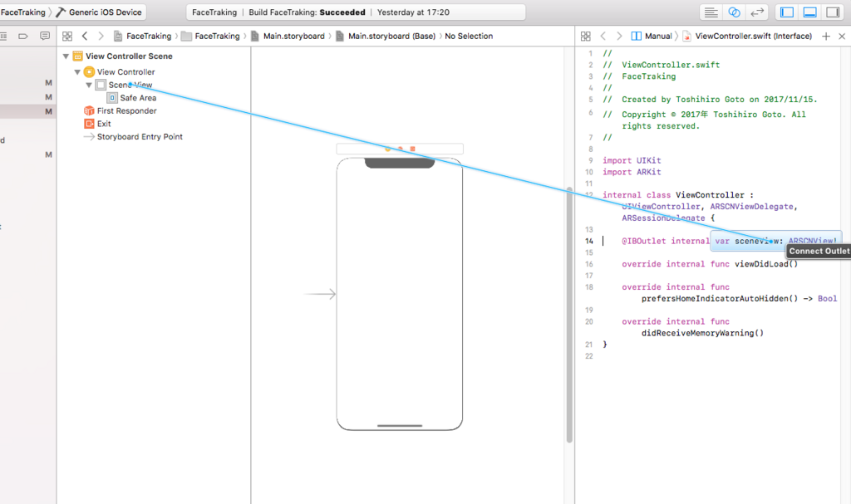Toggle the navigator panel
The width and height of the screenshot is (851, 504).
pyautogui.click(x=787, y=12)
